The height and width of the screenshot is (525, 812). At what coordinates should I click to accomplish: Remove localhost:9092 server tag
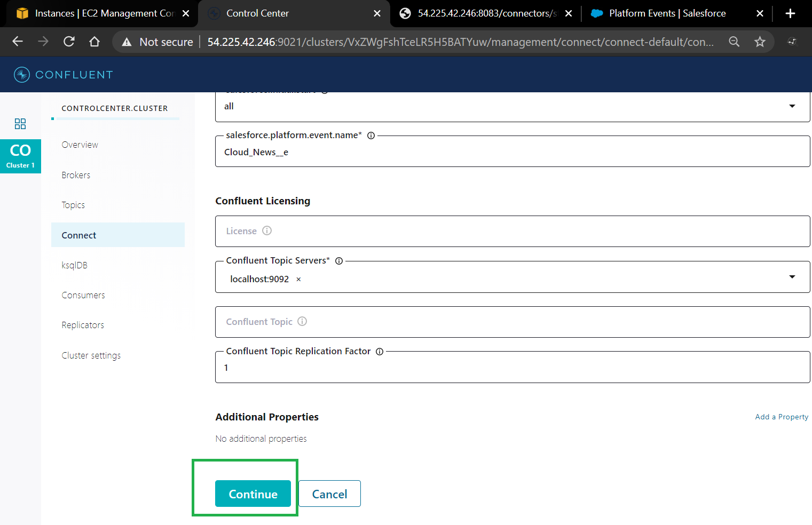click(298, 279)
